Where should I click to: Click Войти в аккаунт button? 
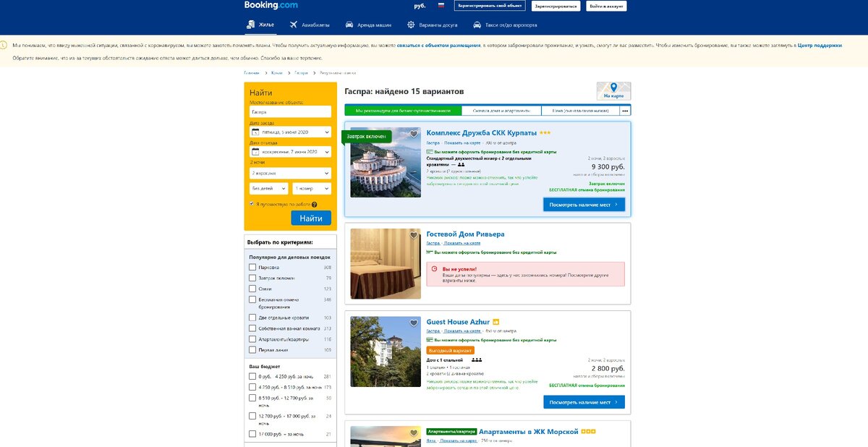coord(606,6)
